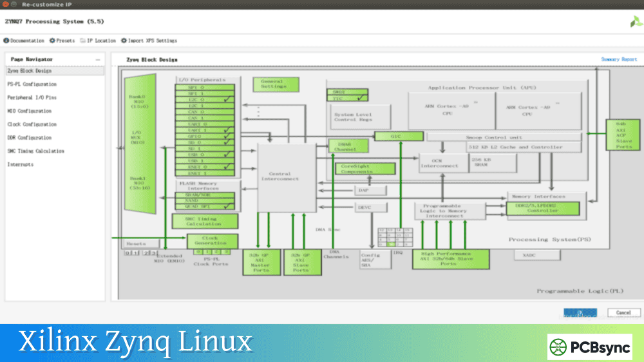Click the High Performance AXI Slave Ports block

coord(451,260)
